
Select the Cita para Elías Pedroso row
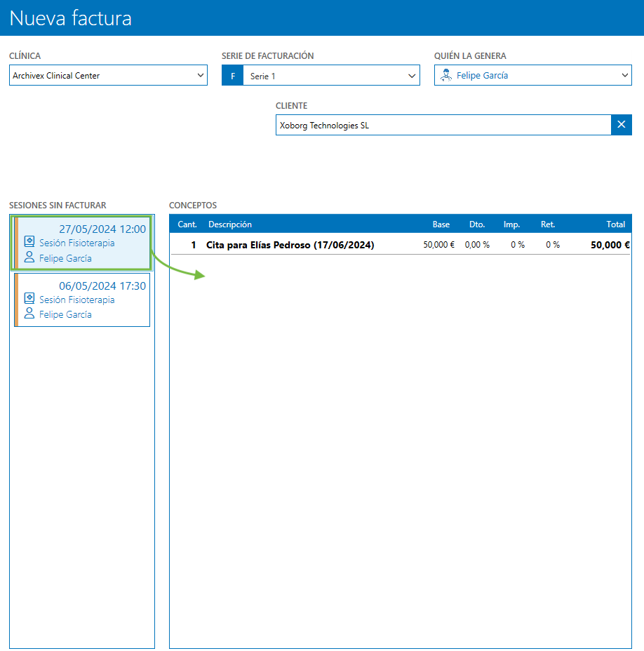(x=290, y=245)
